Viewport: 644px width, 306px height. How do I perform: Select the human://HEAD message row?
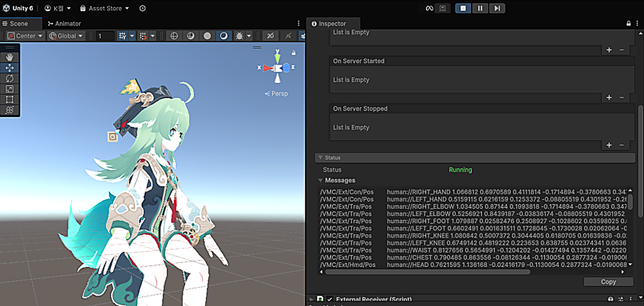click(473, 265)
